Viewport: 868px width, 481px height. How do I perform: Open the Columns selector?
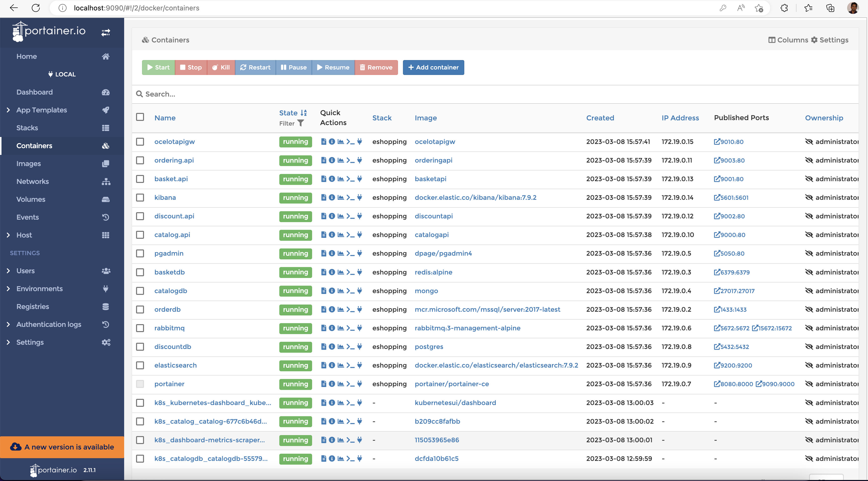click(x=788, y=40)
